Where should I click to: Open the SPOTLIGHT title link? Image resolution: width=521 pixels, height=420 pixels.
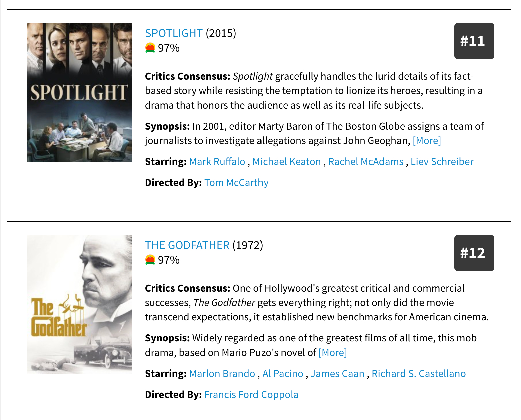pyautogui.click(x=174, y=33)
